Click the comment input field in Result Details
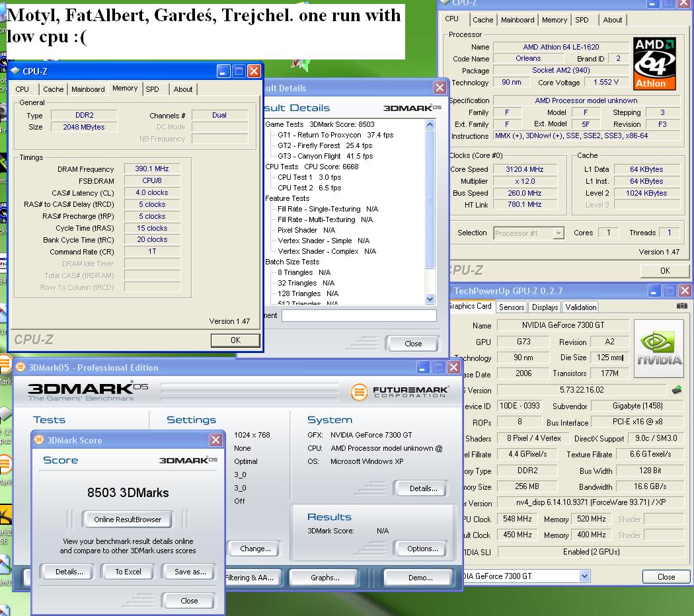 pos(359,315)
